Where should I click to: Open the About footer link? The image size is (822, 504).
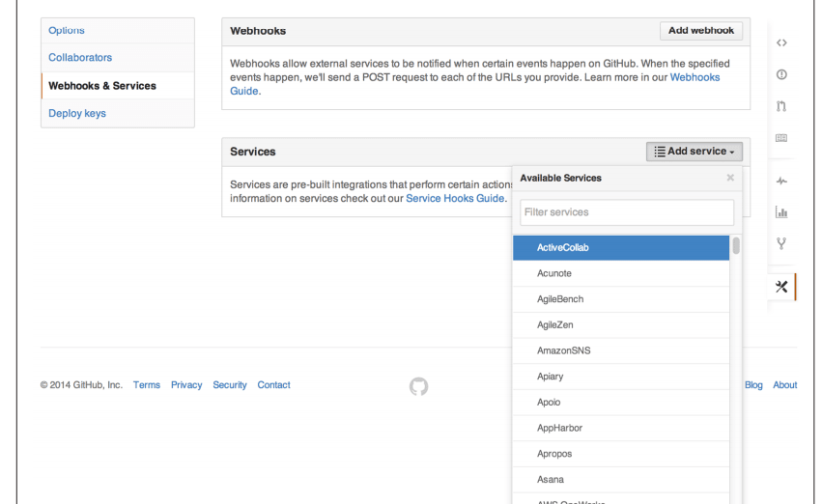(784, 385)
